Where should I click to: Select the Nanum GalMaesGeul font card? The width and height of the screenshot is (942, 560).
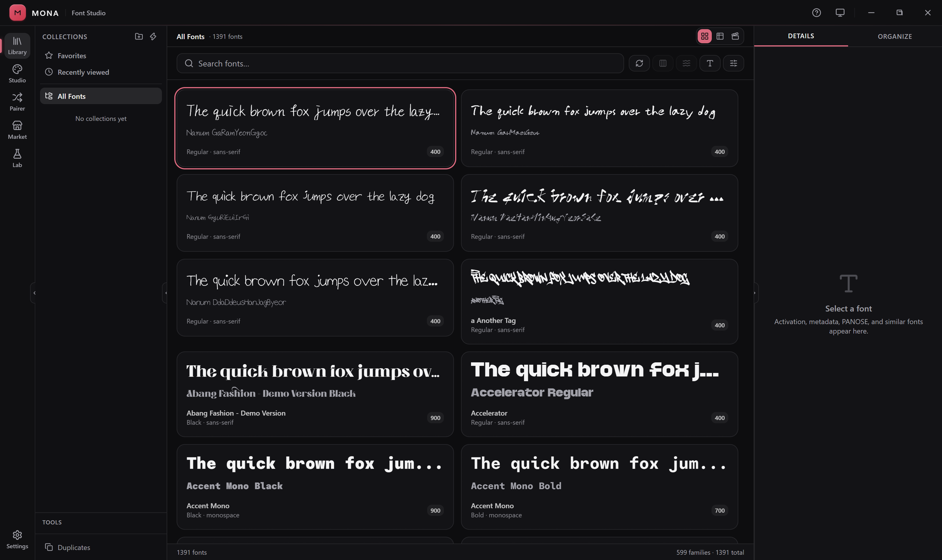599,128
